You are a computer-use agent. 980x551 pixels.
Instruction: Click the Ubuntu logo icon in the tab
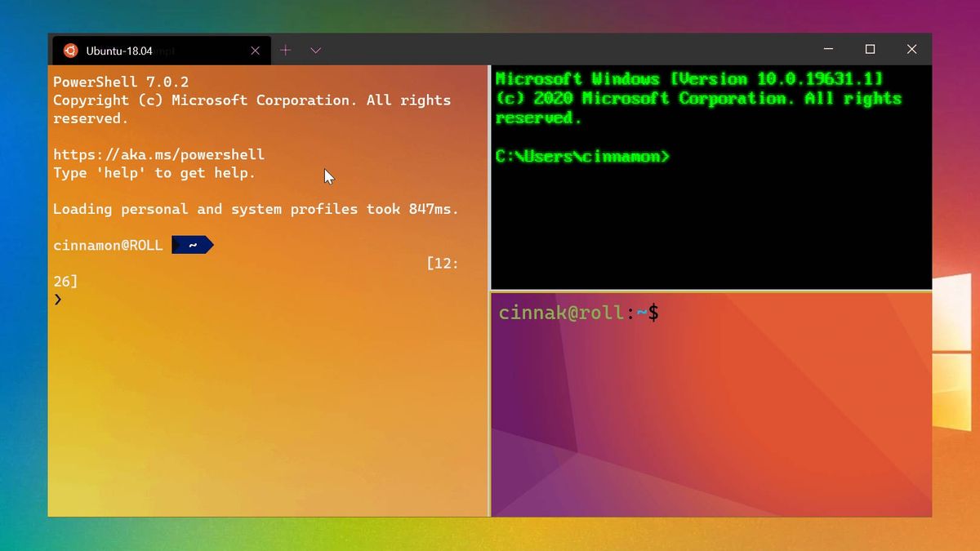tap(71, 51)
